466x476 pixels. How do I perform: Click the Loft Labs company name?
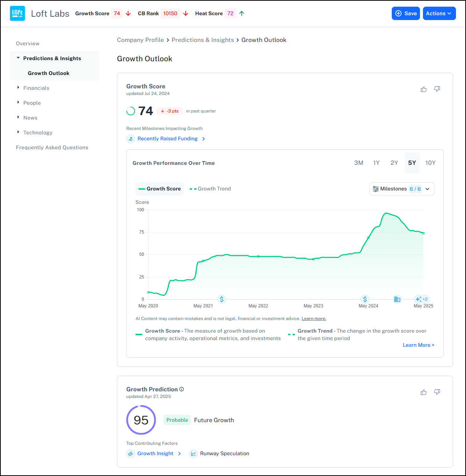pyautogui.click(x=50, y=14)
